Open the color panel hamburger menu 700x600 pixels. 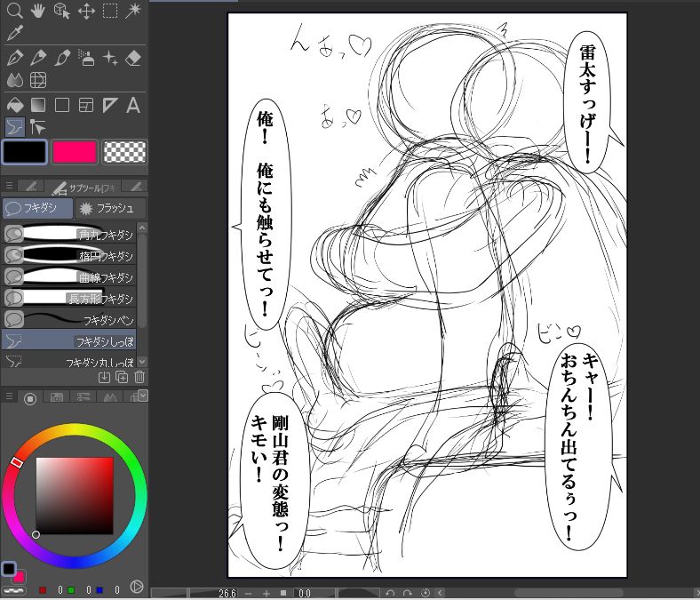pos(9,396)
